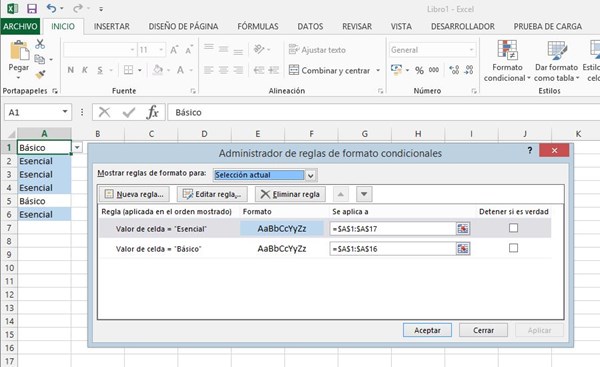600x367 pixels.
Task: Click the Esencial format preview swatch
Action: pyautogui.click(x=282, y=229)
